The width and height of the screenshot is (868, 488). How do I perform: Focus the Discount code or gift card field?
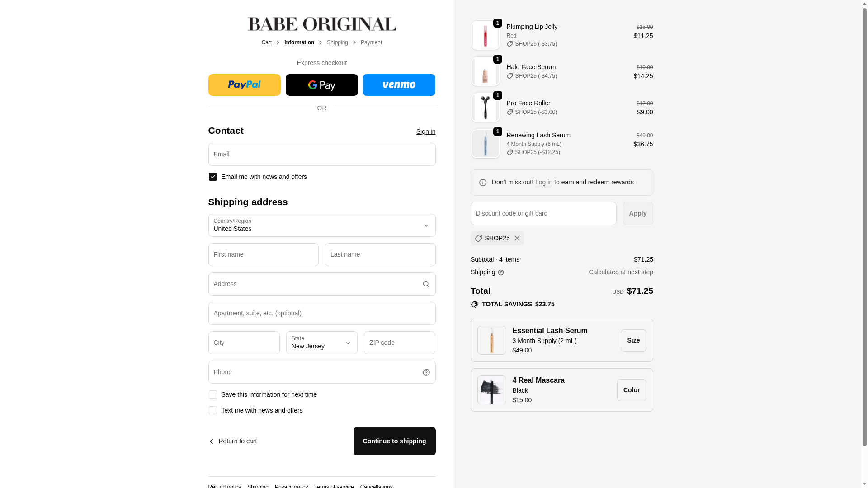(x=543, y=213)
